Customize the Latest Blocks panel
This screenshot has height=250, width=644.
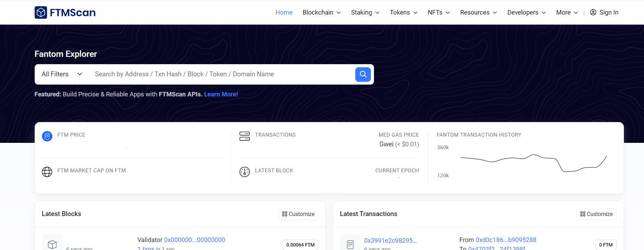coord(298,214)
